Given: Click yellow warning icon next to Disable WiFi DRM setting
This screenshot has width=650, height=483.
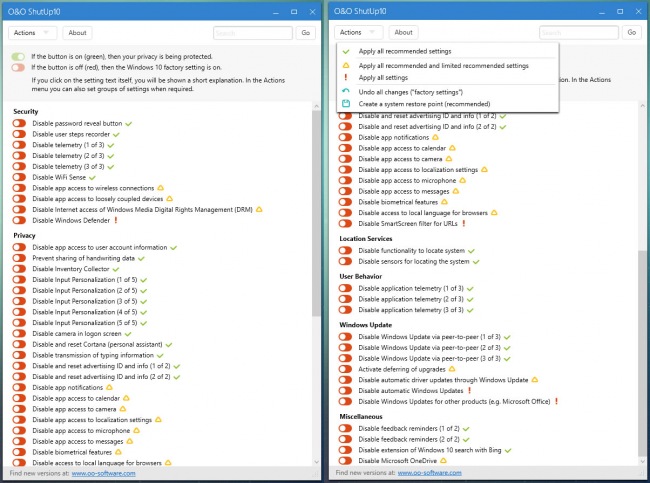Looking at the screenshot, I should coord(259,209).
